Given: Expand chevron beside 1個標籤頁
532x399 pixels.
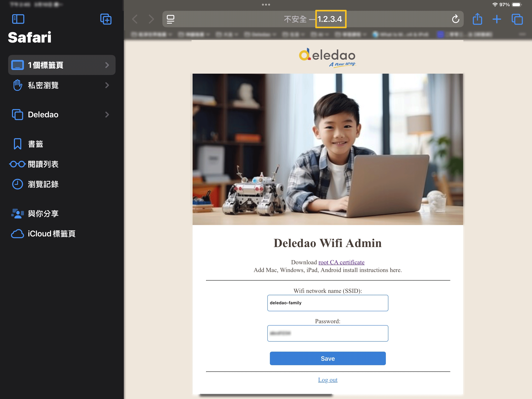Looking at the screenshot, I should click(x=107, y=65).
